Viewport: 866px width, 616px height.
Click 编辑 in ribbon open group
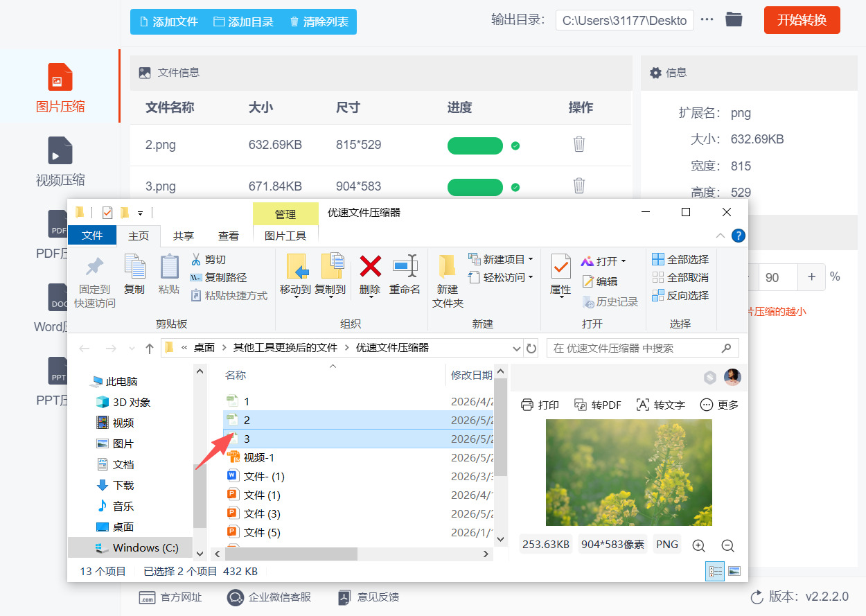click(x=600, y=281)
